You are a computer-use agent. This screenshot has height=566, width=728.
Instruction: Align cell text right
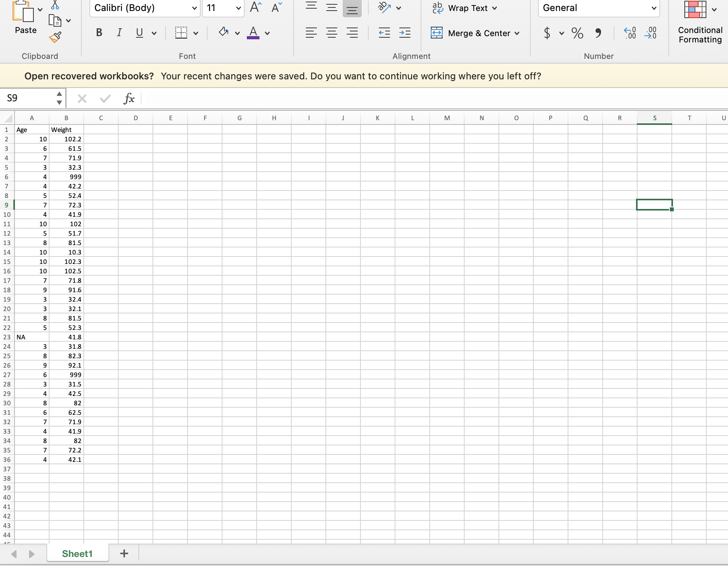pos(352,33)
